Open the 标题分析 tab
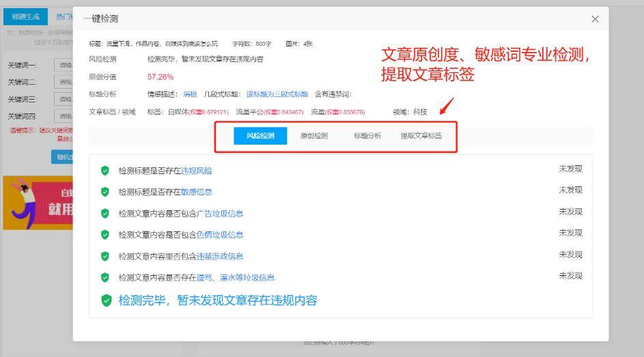 click(x=367, y=136)
